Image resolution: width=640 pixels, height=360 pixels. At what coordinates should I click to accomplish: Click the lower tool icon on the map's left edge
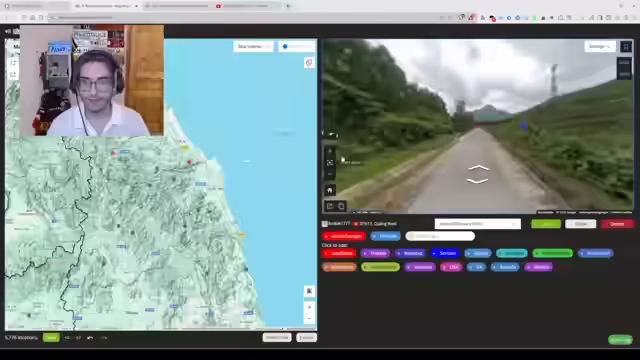coord(13,75)
